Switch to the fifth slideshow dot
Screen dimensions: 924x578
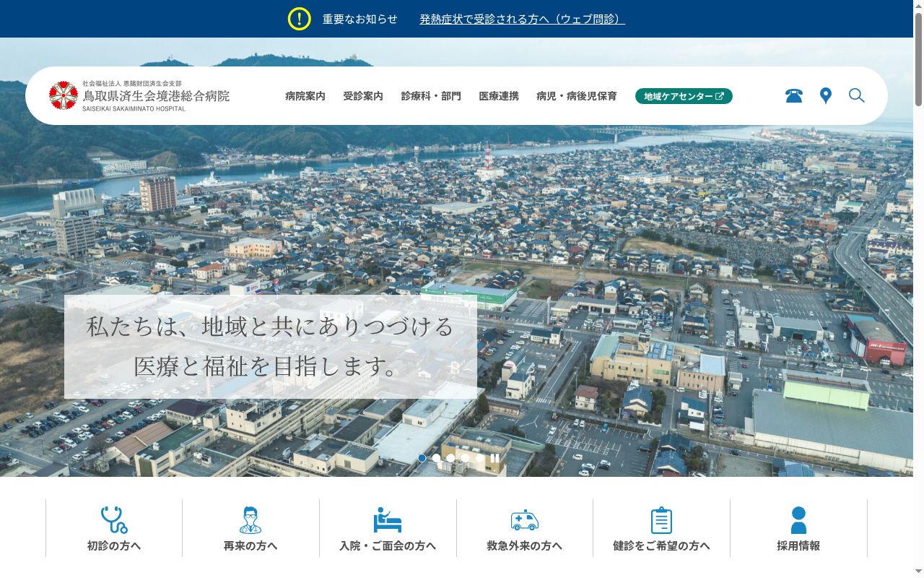pyautogui.click(x=480, y=458)
